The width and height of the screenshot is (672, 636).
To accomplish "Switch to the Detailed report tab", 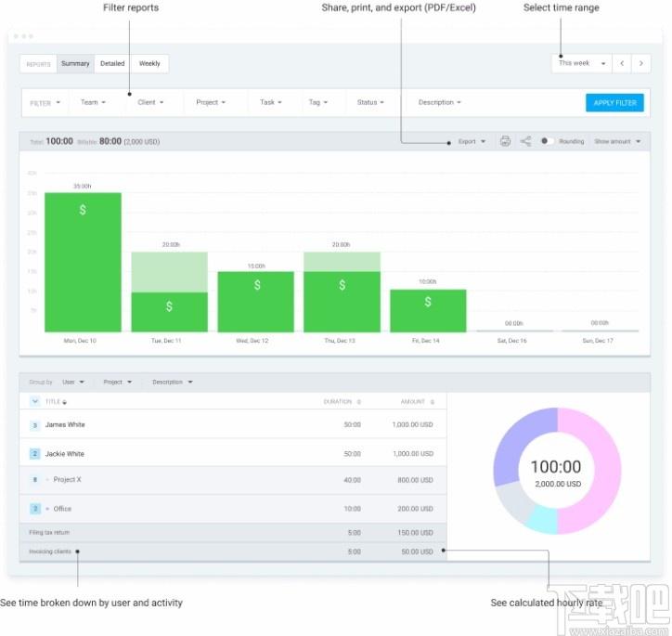I will [112, 63].
